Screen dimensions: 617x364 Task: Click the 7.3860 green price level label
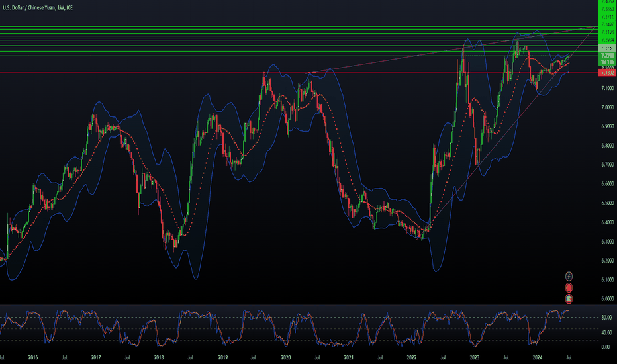click(607, 9)
